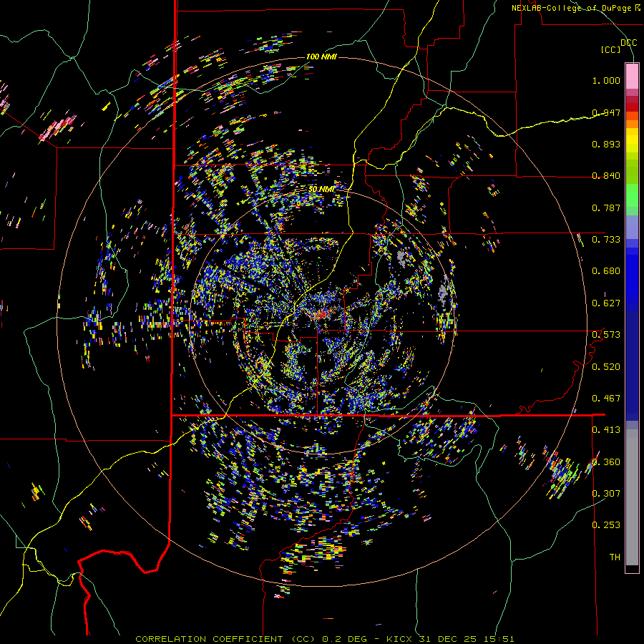Click the 50 NMI range ring label
This screenshot has width=644, height=644.
coord(321,189)
